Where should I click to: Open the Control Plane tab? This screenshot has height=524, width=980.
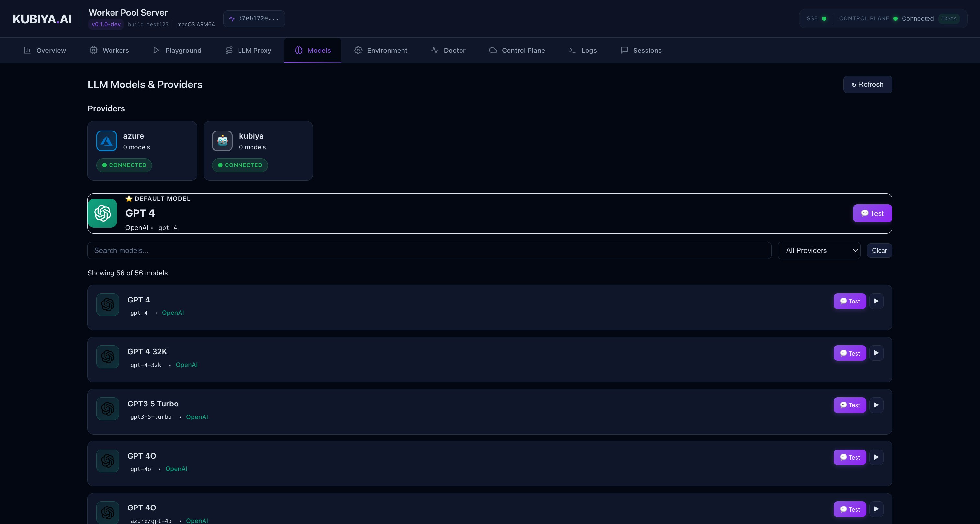[x=517, y=50]
